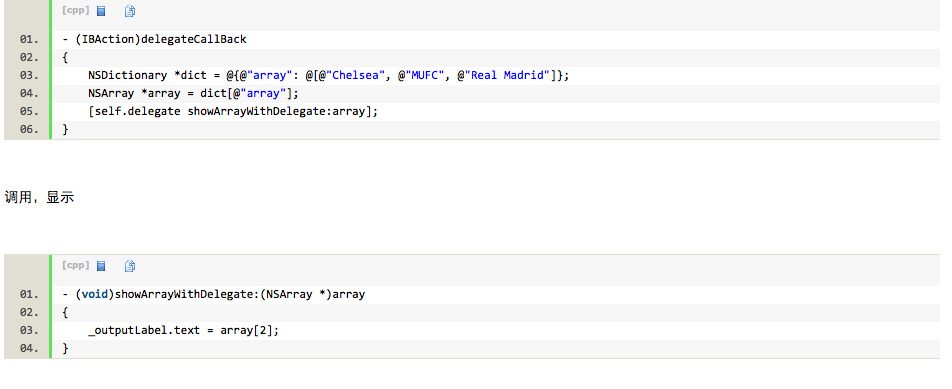Click the 'void' keyword

(95, 294)
